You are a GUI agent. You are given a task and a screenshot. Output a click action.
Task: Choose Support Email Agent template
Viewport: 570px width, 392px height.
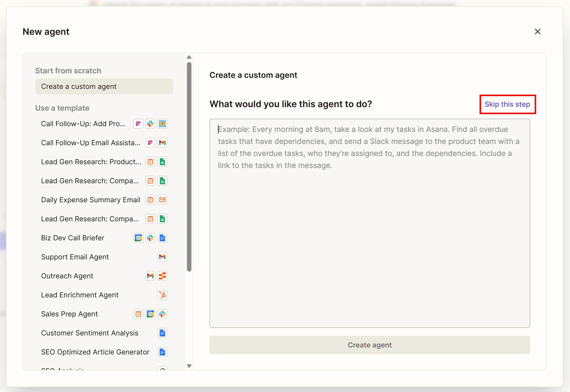tap(75, 257)
